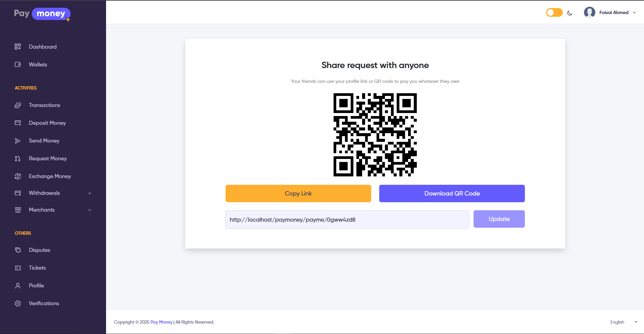
Task: Toggle the dark mode switch
Action: [x=554, y=13]
